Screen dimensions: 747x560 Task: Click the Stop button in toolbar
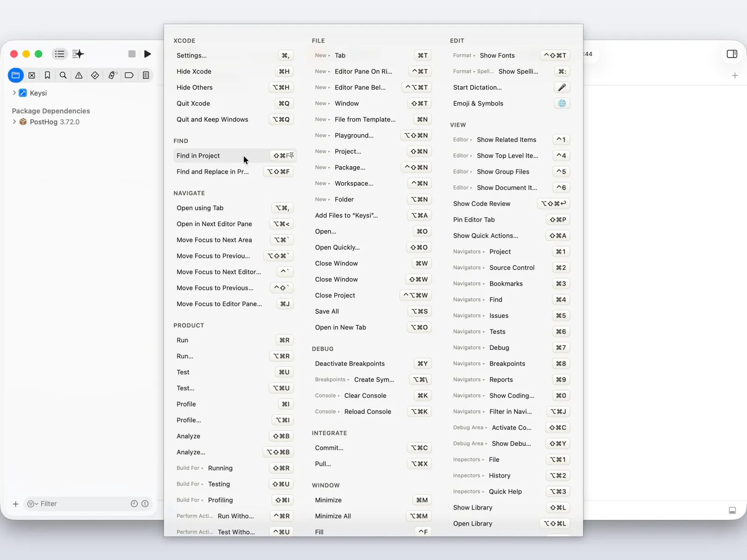coord(132,54)
